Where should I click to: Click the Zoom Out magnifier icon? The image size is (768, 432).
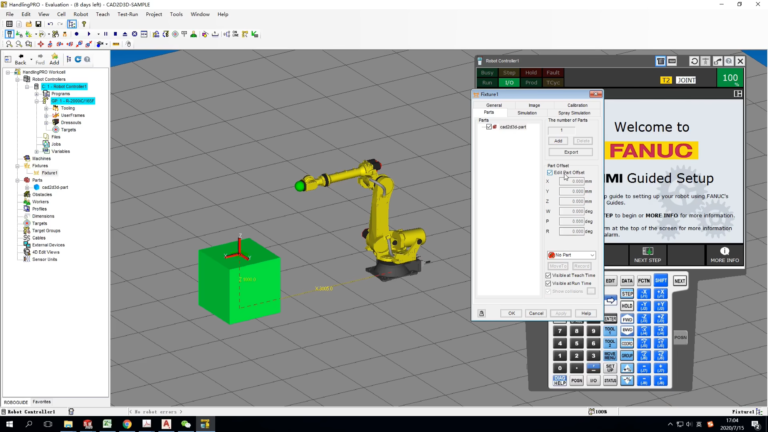pos(19,44)
